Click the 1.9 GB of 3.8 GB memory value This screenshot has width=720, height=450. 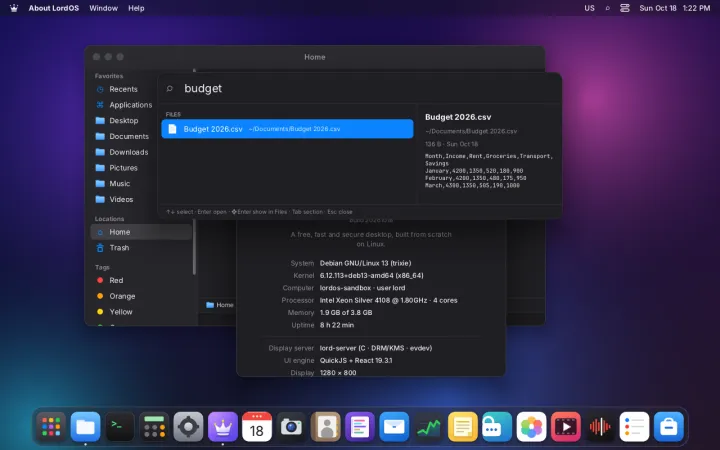[346, 313]
